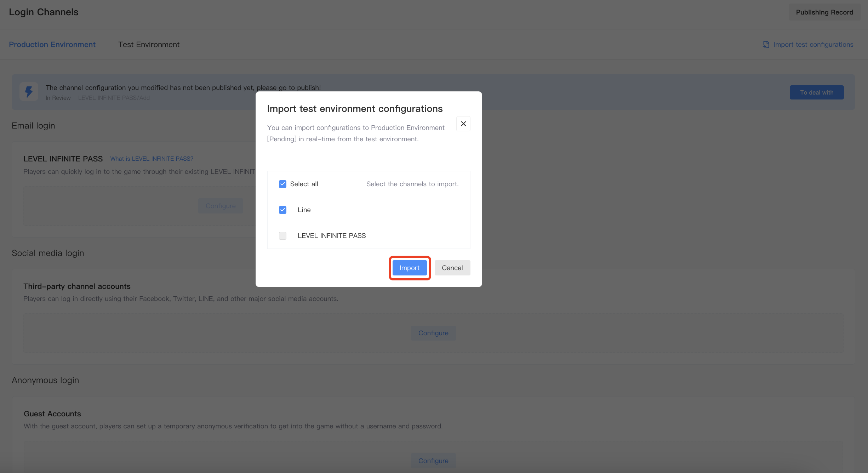Click the In Review status label
The height and width of the screenshot is (473, 868).
pos(58,97)
